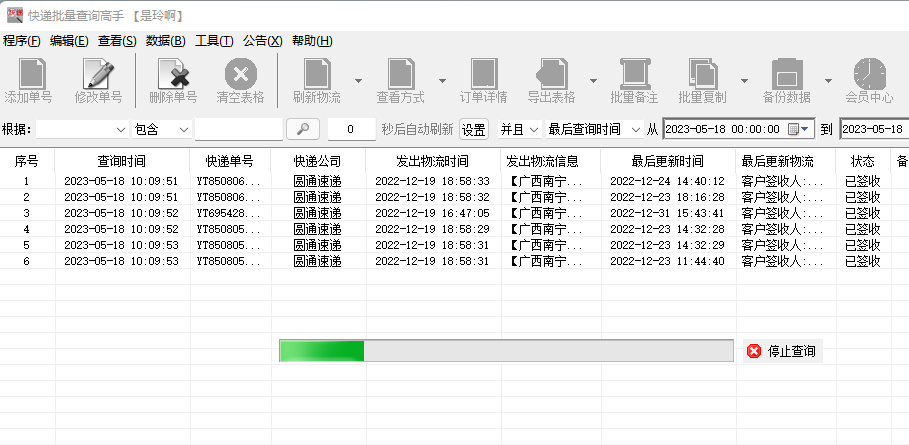
Task: Click sent time 2022-12-19 18:58:29
Action: (432, 229)
